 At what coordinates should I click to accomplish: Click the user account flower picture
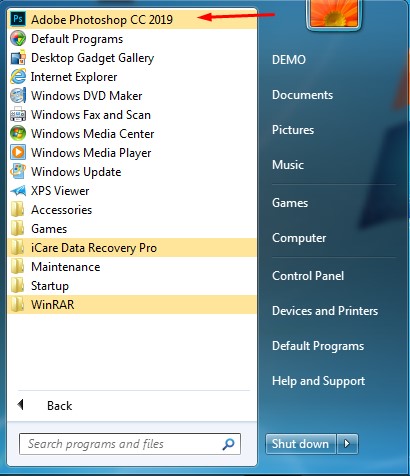(334, 13)
